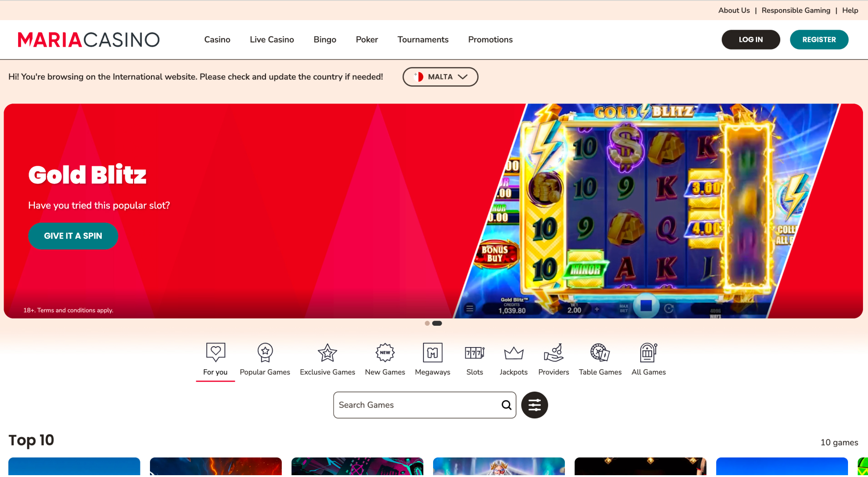This screenshot has height=477, width=868.
Task: Switch to Exclusive Games tab label
Action: click(x=327, y=372)
